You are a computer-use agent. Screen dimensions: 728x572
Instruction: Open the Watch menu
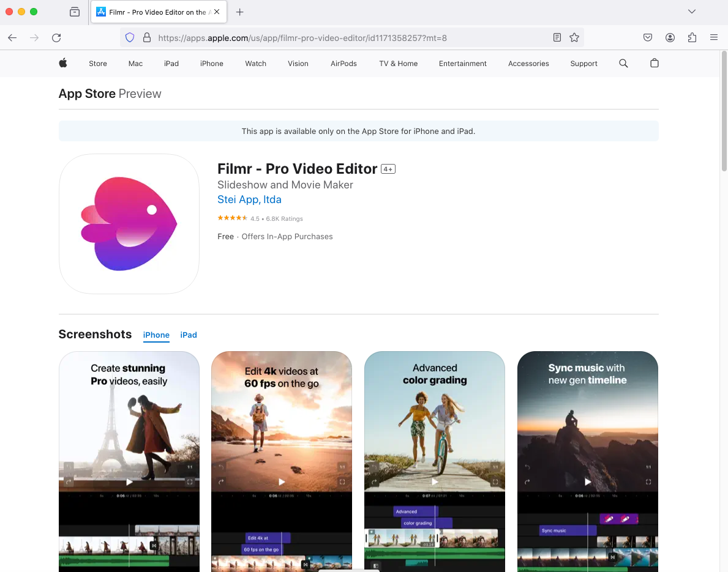[256, 64]
